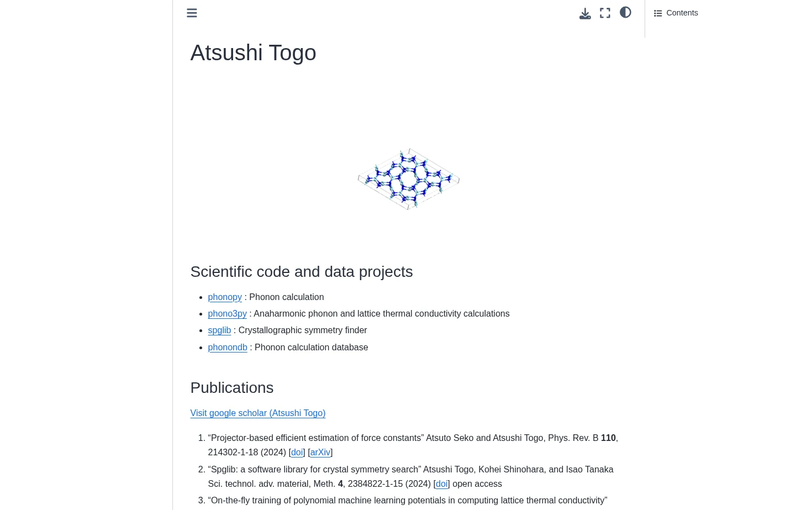This screenshot has width=812, height=510.
Task: Click the Publications section heading
Action: click(232, 387)
